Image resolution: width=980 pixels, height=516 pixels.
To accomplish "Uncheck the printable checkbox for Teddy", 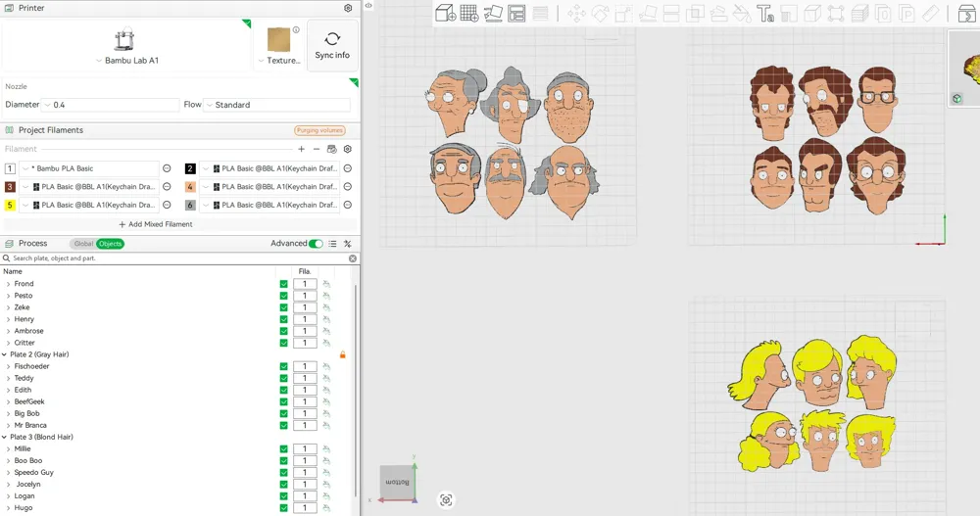I will [x=284, y=378].
